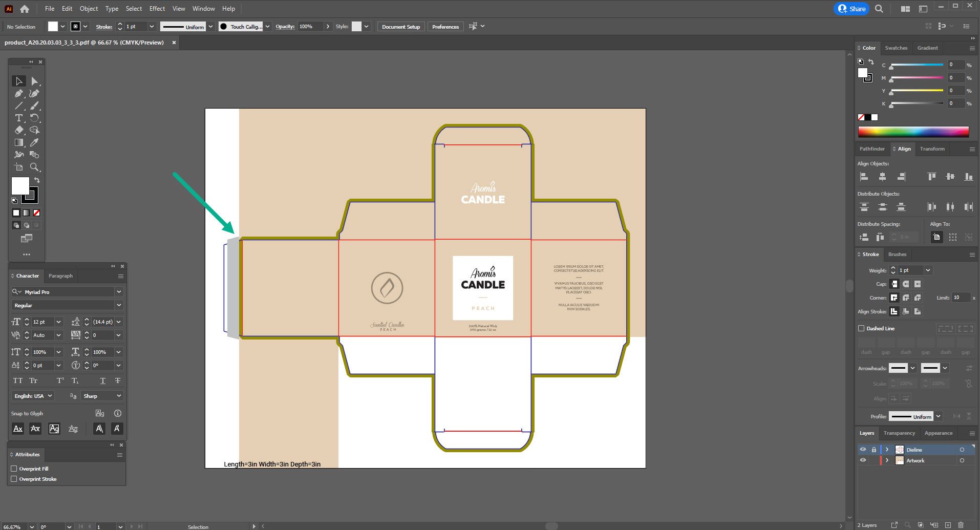This screenshot has height=530, width=980.
Task: Pick a color from the spectrum bar
Action: point(914,132)
